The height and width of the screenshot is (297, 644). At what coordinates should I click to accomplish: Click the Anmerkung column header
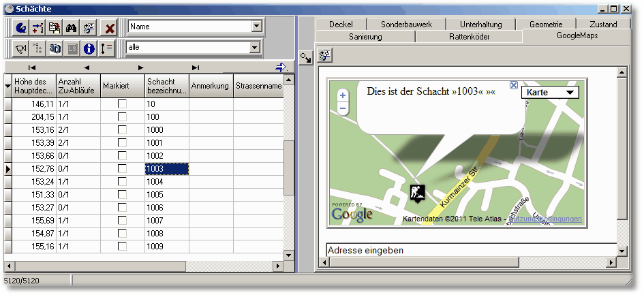[x=211, y=86]
